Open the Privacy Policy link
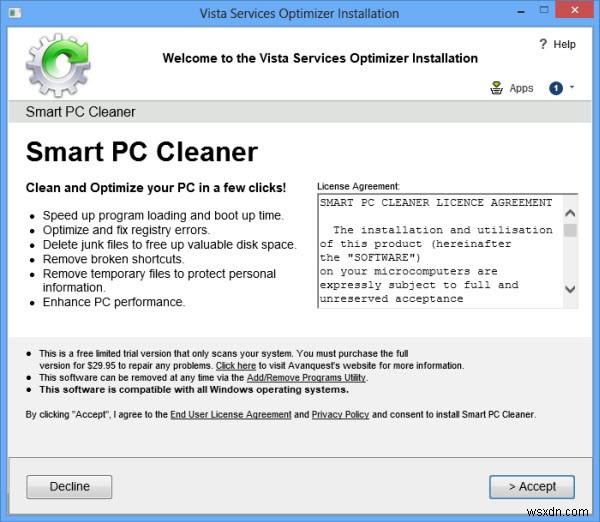The width and height of the screenshot is (600, 522). point(340,414)
